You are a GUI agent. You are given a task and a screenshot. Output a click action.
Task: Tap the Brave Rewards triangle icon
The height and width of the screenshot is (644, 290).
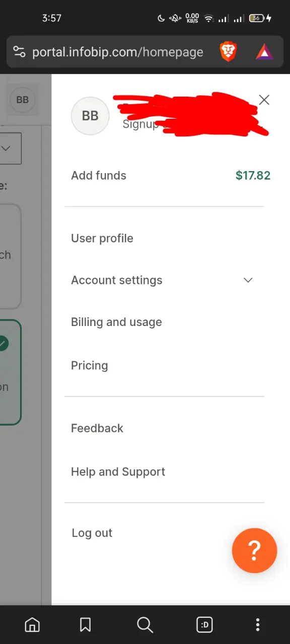click(264, 52)
